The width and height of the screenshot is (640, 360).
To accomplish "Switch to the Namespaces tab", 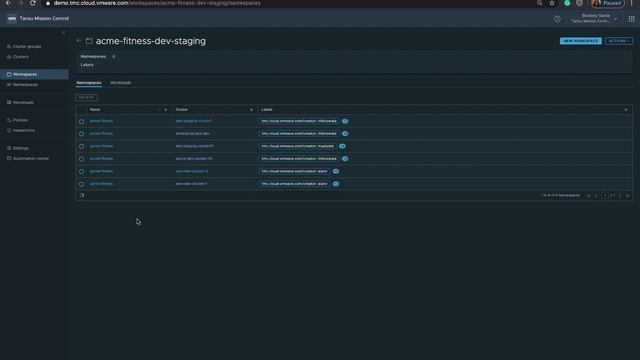I will click(89, 83).
